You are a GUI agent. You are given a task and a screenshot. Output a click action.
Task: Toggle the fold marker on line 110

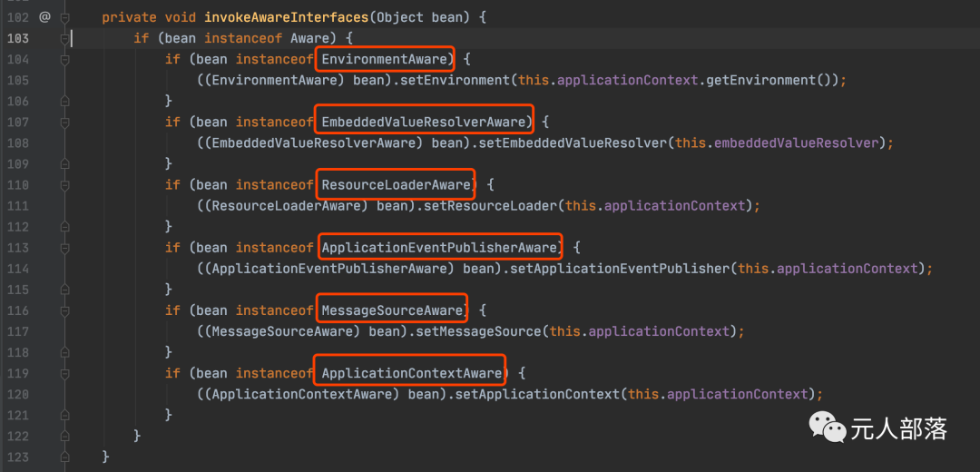coord(65,185)
